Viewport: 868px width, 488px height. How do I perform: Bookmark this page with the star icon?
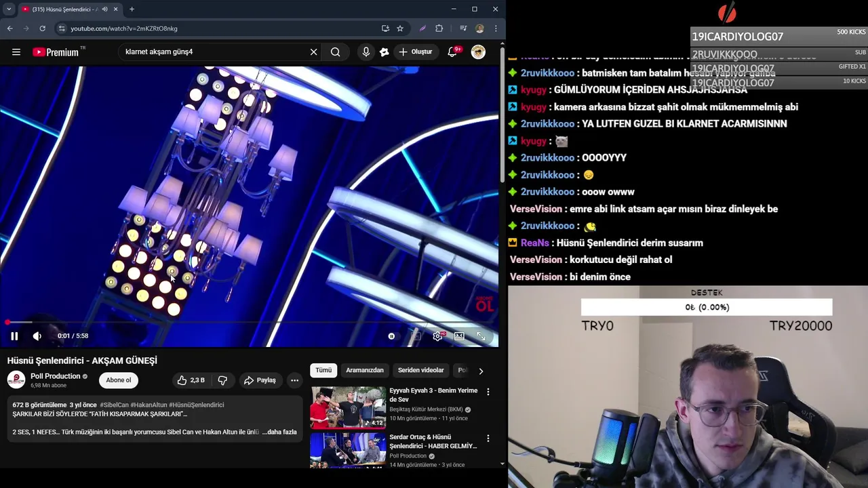(x=400, y=28)
